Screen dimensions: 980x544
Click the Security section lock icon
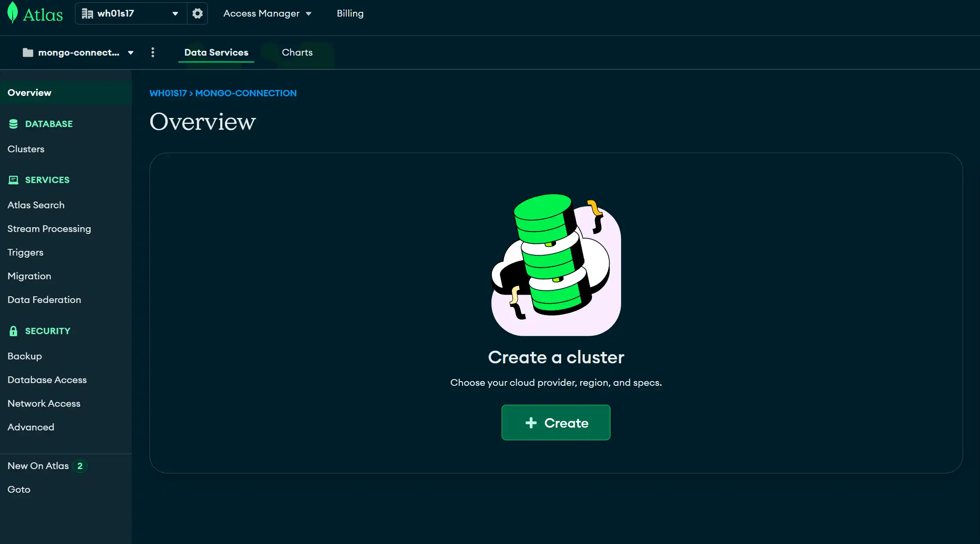[x=13, y=331]
